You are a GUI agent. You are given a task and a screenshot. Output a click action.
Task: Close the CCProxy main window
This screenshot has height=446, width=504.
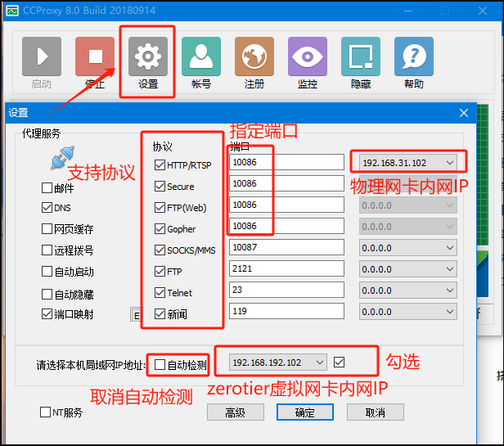click(x=483, y=11)
